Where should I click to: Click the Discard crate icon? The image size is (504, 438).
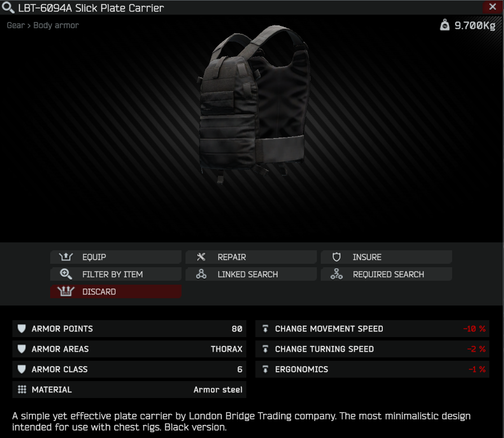click(66, 291)
